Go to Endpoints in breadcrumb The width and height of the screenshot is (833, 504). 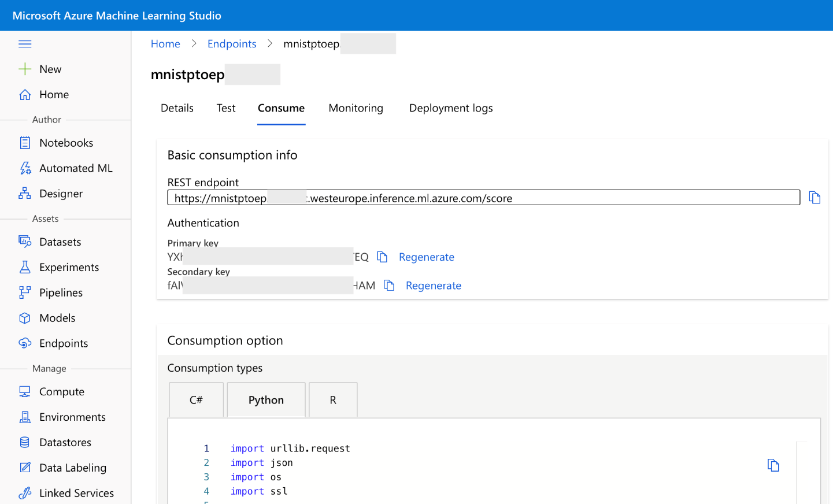232,44
